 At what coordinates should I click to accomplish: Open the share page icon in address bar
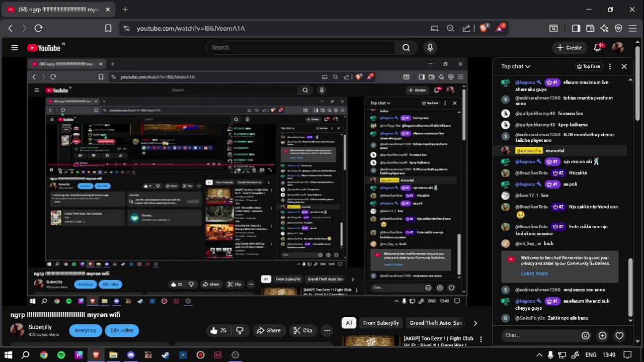coord(466,29)
